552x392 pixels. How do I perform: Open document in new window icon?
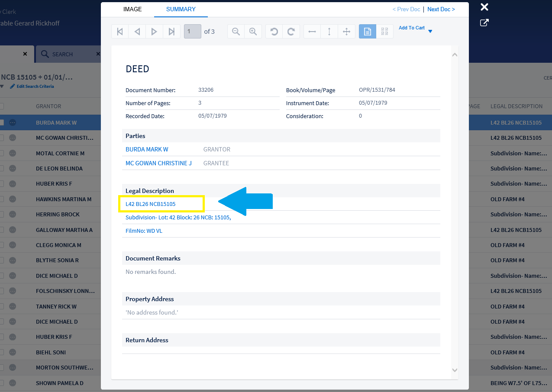coord(484,23)
